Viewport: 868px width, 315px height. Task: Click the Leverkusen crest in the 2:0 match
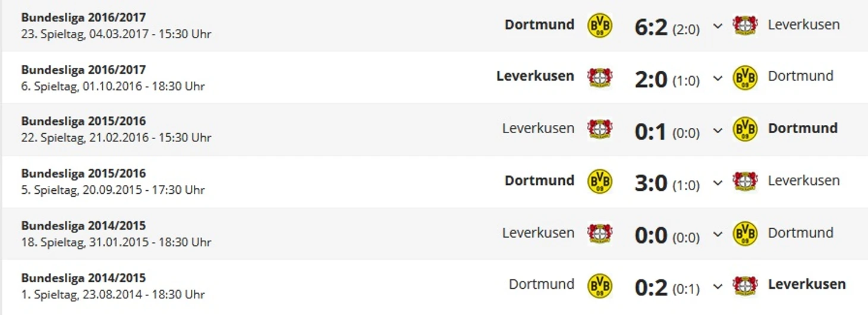pos(599,77)
